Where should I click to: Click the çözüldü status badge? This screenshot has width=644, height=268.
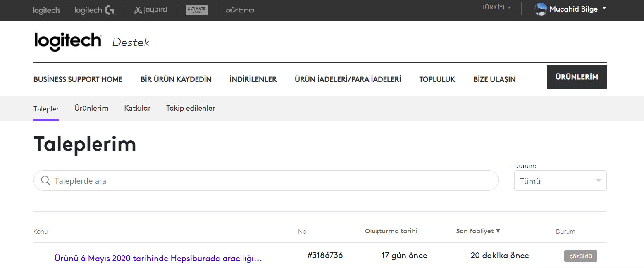pos(581,256)
